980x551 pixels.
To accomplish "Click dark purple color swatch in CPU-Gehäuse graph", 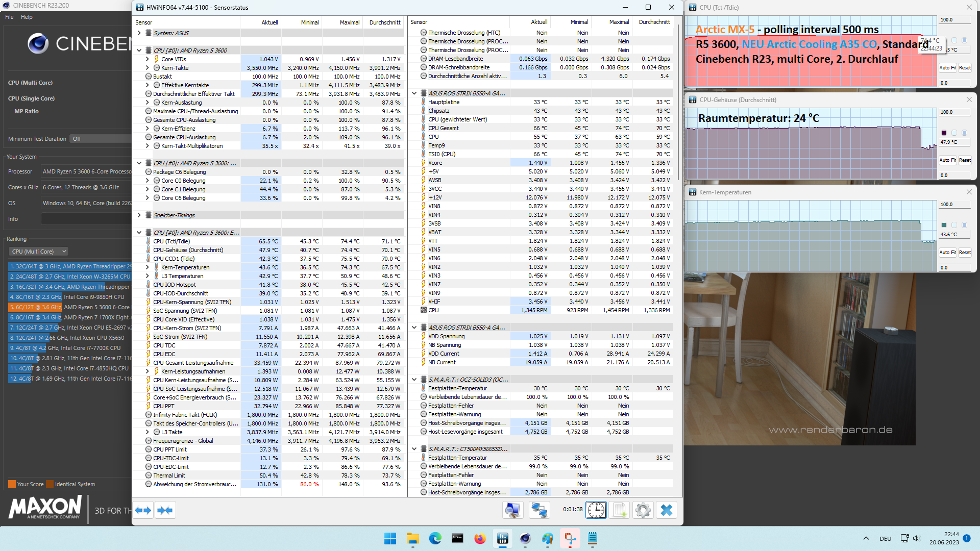I will click(x=944, y=133).
